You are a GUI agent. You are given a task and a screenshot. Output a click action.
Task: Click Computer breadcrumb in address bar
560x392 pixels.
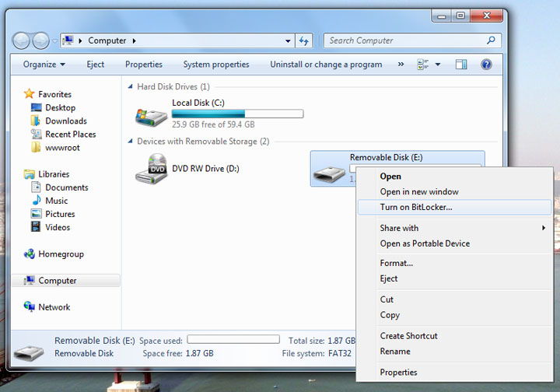tap(107, 40)
